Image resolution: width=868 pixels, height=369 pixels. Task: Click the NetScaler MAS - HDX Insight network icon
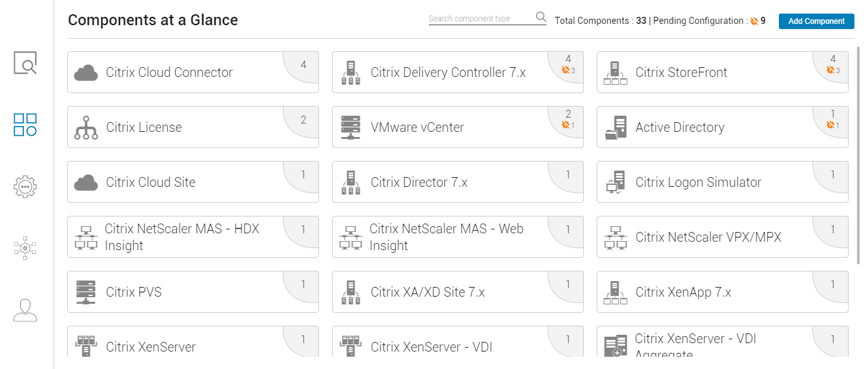click(86, 238)
